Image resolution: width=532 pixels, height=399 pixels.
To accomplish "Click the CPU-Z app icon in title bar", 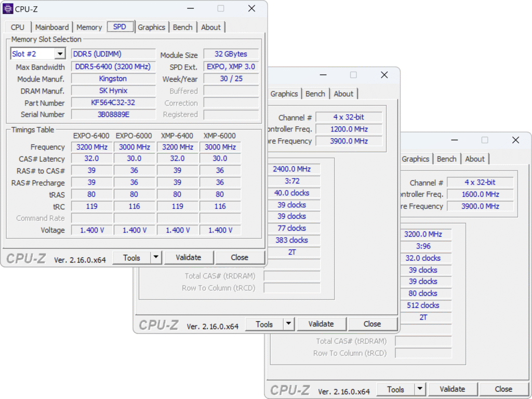I will (8, 9).
